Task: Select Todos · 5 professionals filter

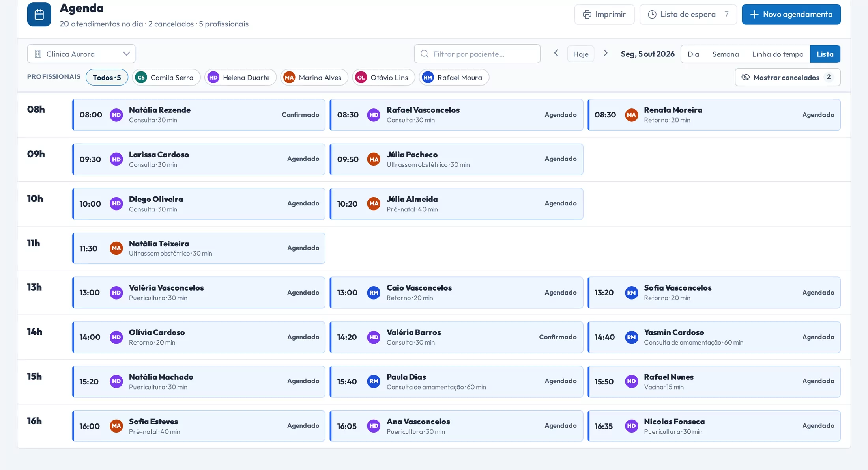Action: coord(107,77)
